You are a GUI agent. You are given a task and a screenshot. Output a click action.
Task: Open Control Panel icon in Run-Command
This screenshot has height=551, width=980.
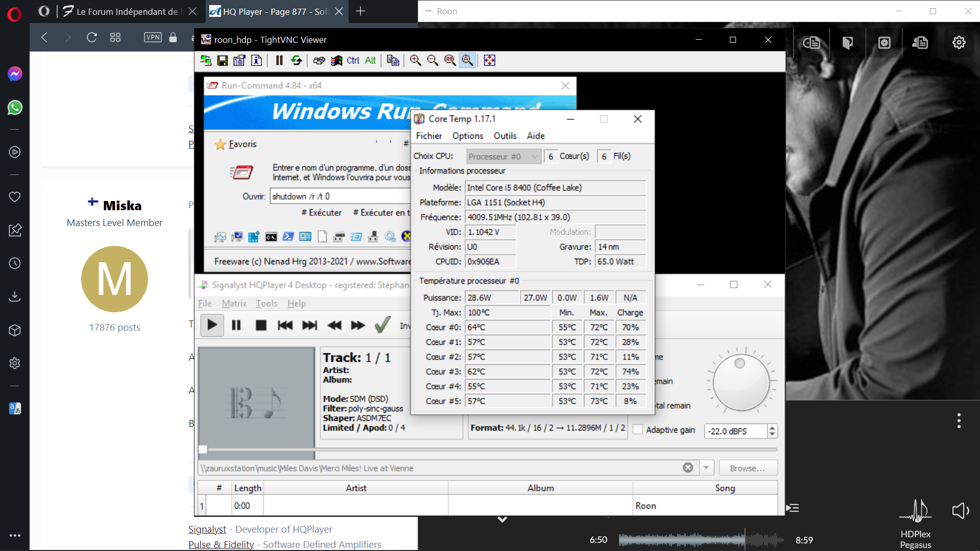[305, 237]
